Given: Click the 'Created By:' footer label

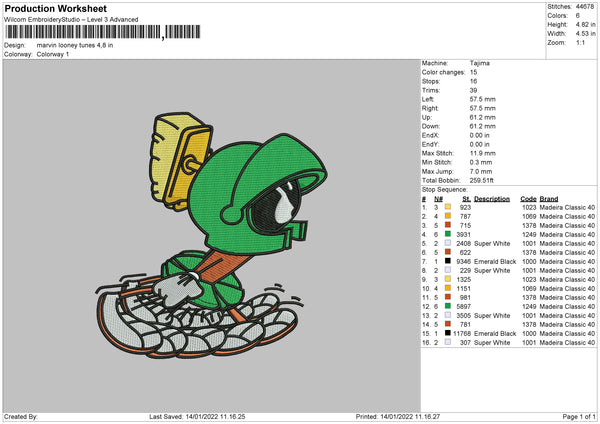Looking at the screenshot, I should (x=21, y=416).
